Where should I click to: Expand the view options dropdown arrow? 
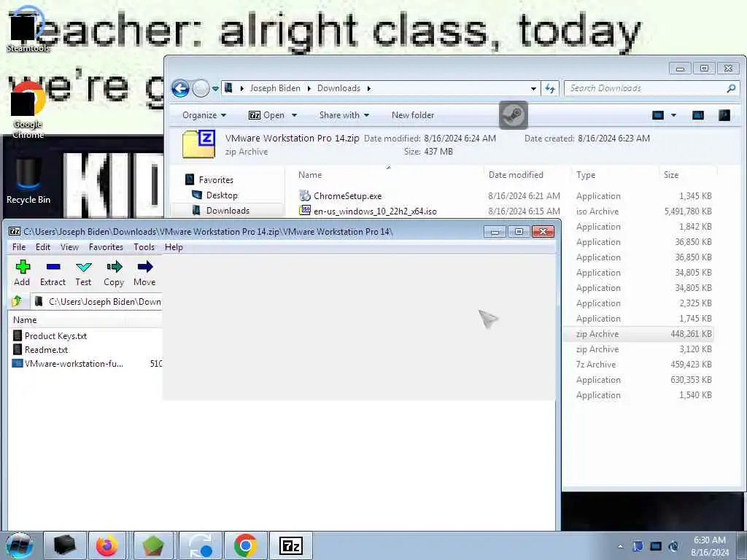(x=673, y=115)
